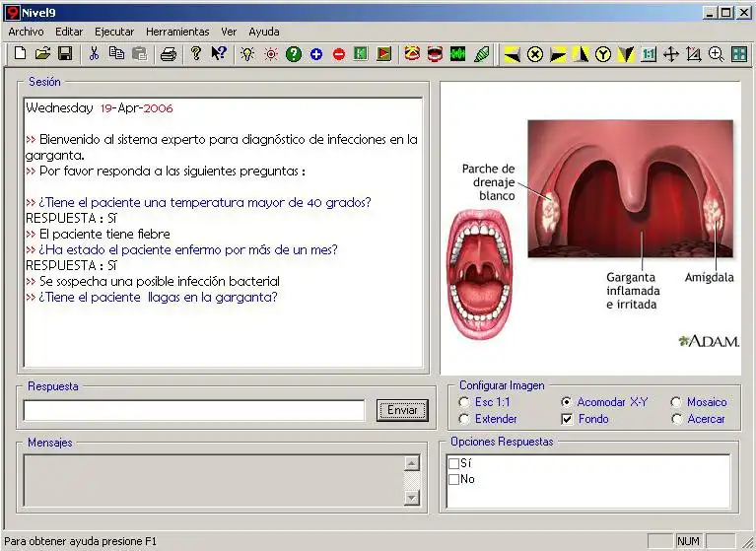Open a file with the folder icon

coord(42,53)
